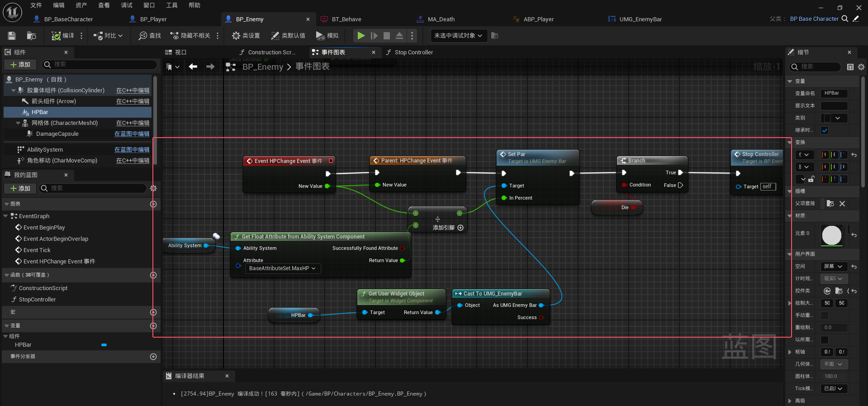
Task: Stop the play session
Action: coord(387,36)
